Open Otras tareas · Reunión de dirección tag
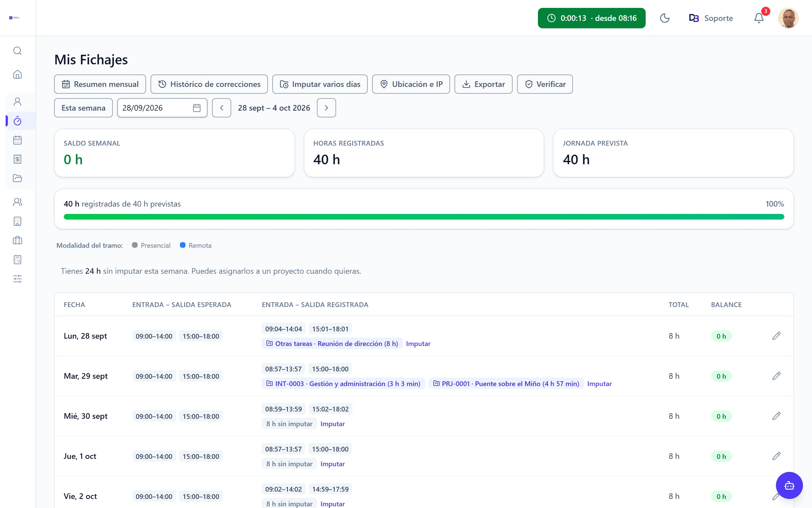 tap(332, 343)
